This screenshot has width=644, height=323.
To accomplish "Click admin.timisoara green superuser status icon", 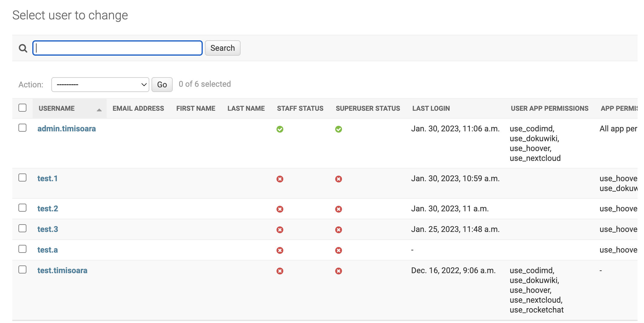I will click(338, 129).
